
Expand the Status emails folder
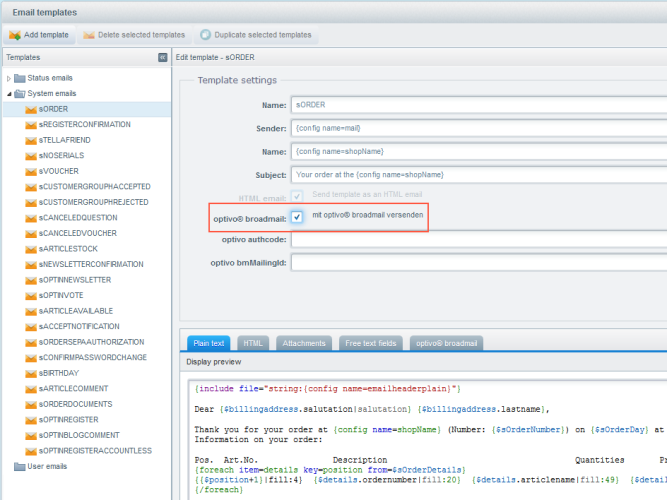pyautogui.click(x=9, y=78)
